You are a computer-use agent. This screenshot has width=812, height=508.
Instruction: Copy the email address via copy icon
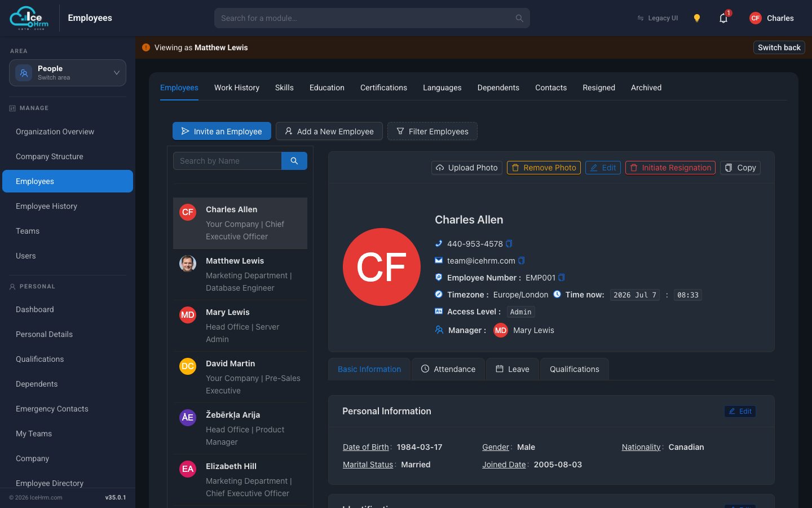pyautogui.click(x=521, y=261)
